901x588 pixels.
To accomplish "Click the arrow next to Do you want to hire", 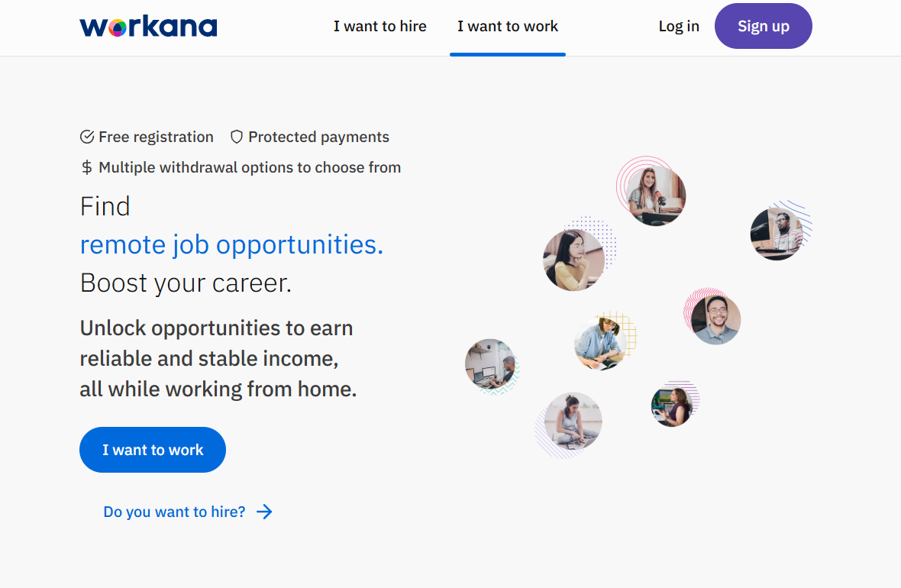I will click(264, 512).
